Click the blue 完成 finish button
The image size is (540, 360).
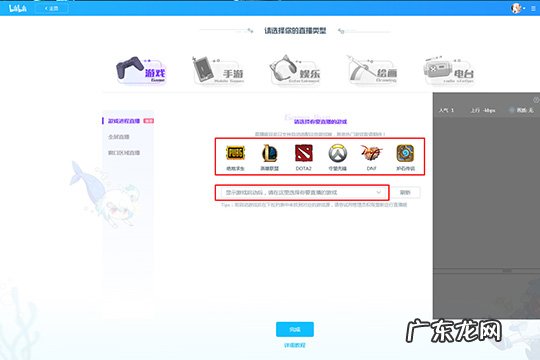tap(295, 329)
